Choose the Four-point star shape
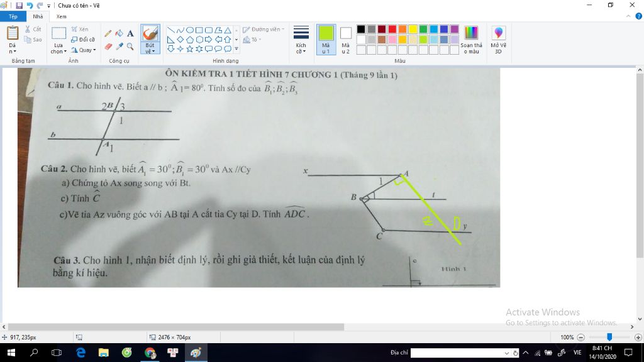This screenshot has width=644, height=362. click(180, 49)
